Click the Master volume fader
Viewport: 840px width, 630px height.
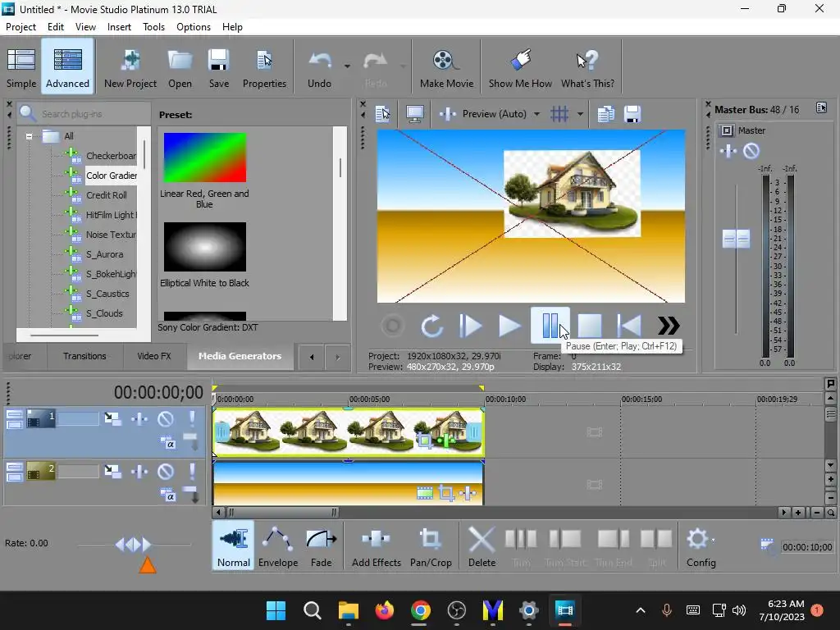tap(736, 239)
